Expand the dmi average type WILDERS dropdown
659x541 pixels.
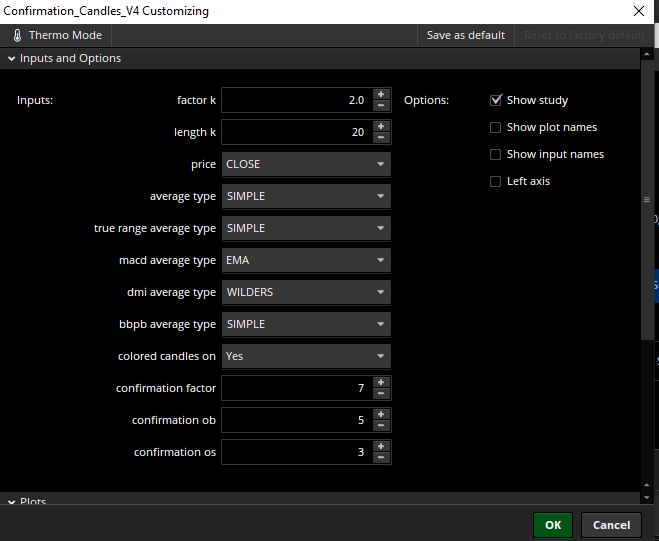[x=306, y=292]
